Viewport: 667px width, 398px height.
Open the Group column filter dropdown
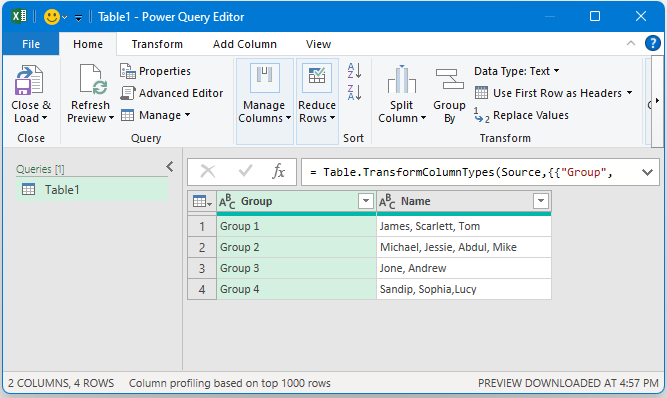[x=365, y=201]
